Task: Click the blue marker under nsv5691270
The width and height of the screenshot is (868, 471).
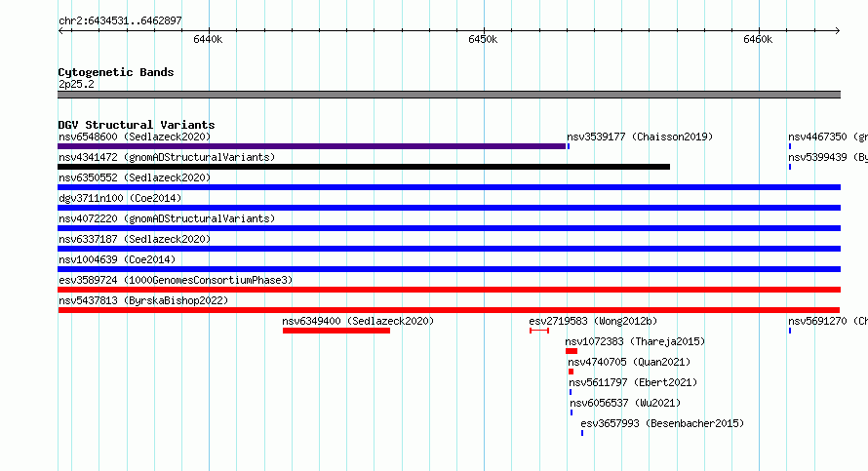Action: [790, 331]
